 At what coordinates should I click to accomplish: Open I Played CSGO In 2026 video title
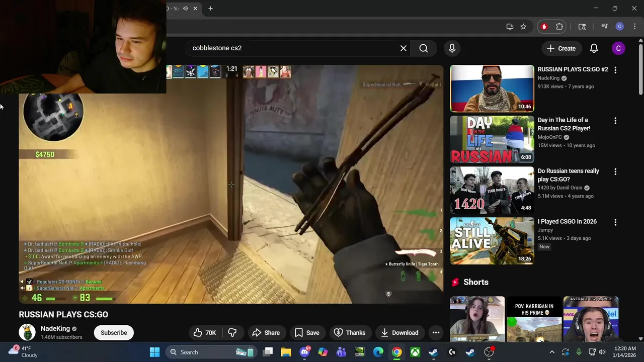tap(567, 221)
